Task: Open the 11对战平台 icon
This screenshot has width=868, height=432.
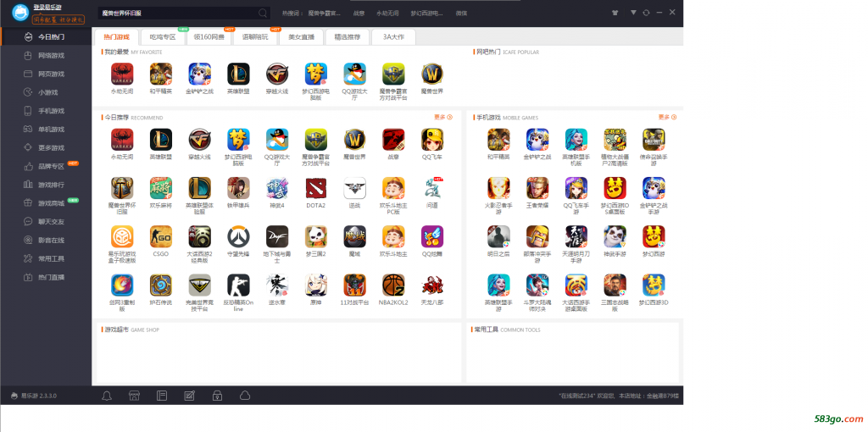Action: [354, 285]
